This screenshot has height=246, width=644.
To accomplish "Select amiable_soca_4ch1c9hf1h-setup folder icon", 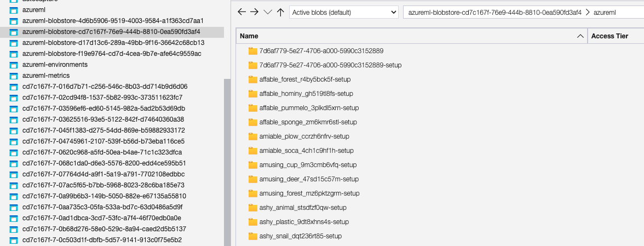I will tap(252, 151).
